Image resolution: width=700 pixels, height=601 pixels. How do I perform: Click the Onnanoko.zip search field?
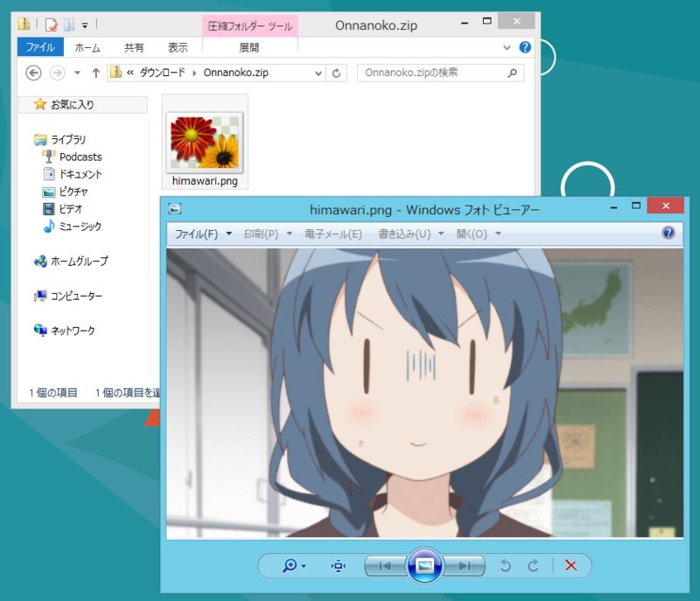(x=440, y=73)
